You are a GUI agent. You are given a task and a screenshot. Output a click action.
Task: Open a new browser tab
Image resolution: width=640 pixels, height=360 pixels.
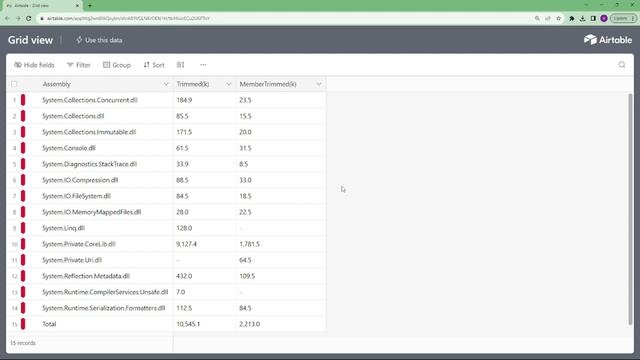pos(90,6)
